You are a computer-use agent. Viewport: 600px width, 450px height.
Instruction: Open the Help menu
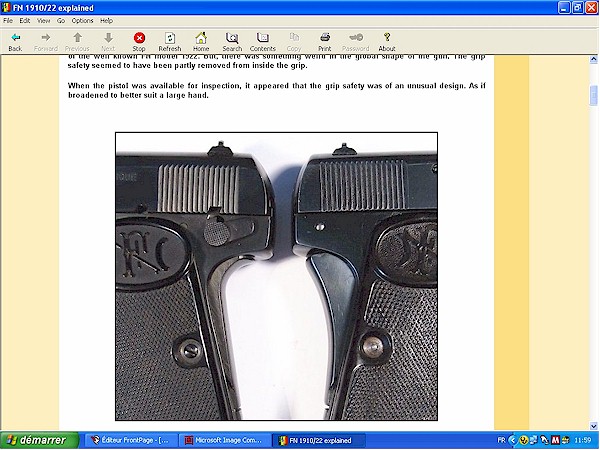[106, 21]
